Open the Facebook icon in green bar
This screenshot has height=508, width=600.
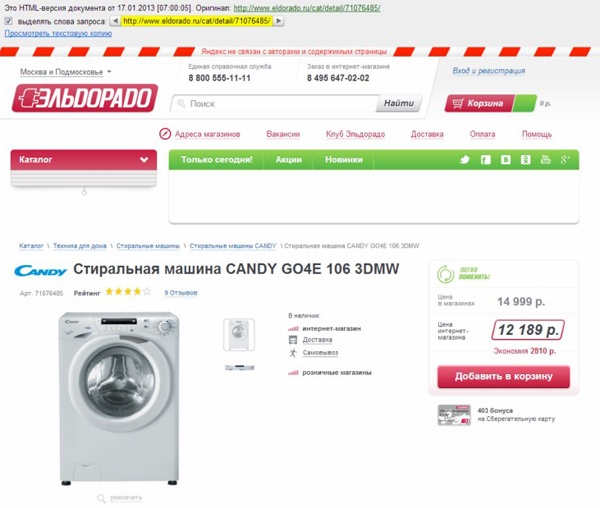[486, 160]
